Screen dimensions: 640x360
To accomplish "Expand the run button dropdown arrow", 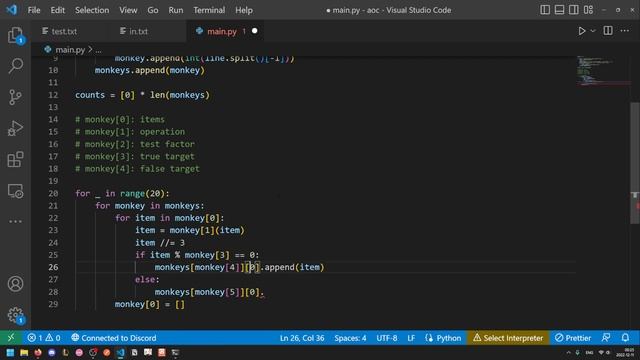I will click(x=593, y=31).
